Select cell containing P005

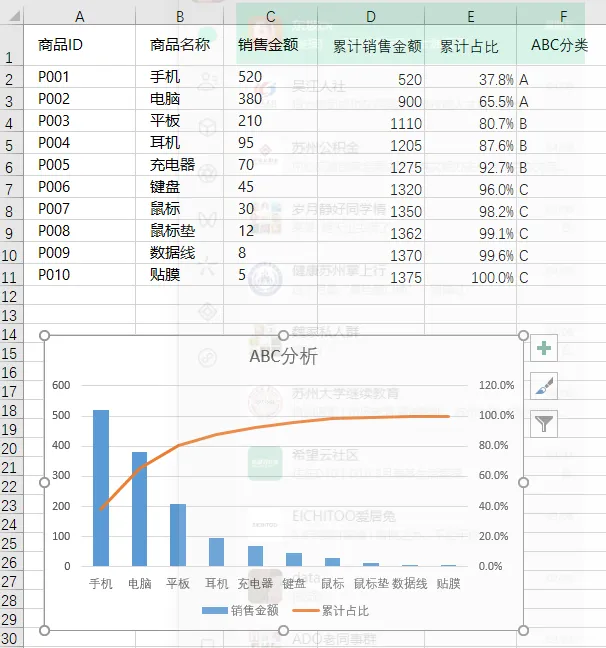pyautogui.click(x=79, y=164)
